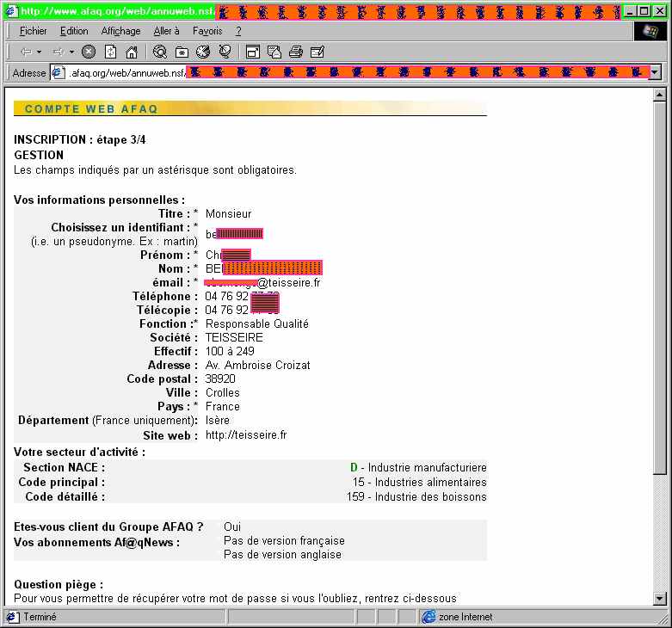The height and width of the screenshot is (628, 672).
Task: Click the '100 à 249' effectif value
Action: tap(230, 351)
